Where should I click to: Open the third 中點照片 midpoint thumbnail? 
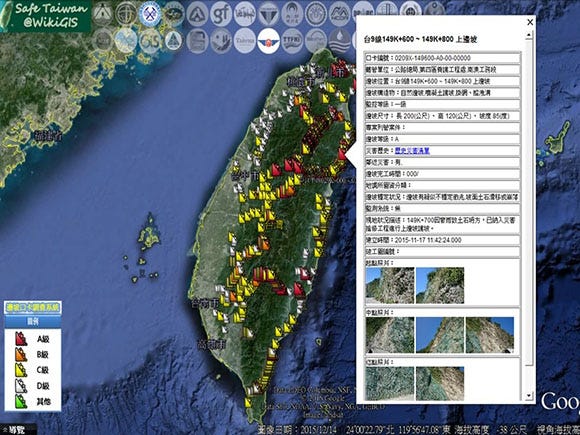click(x=490, y=335)
